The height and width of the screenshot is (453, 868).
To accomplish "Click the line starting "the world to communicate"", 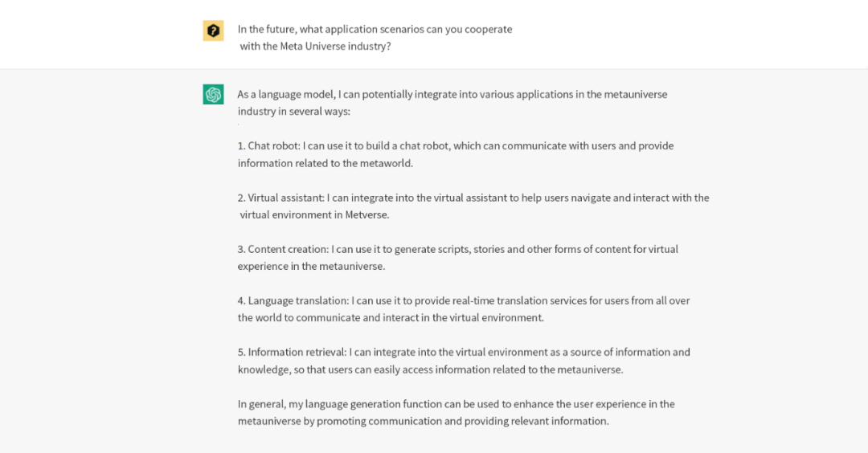I will 391,318.
